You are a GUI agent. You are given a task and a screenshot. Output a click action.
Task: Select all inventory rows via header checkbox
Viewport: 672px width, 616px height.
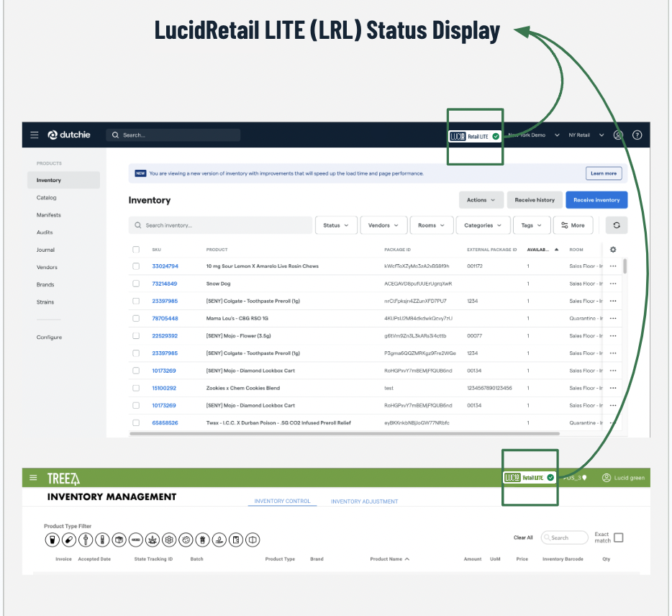pos(136,249)
